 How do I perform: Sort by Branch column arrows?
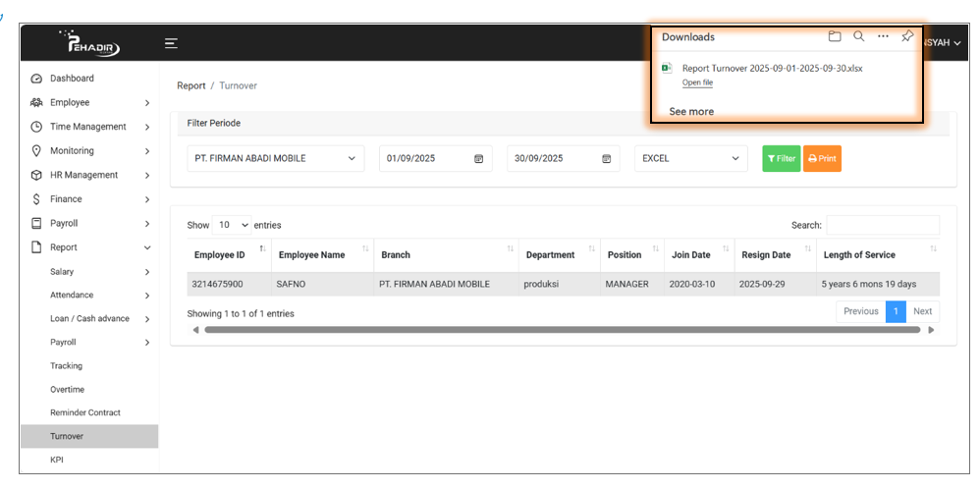pyautogui.click(x=511, y=248)
